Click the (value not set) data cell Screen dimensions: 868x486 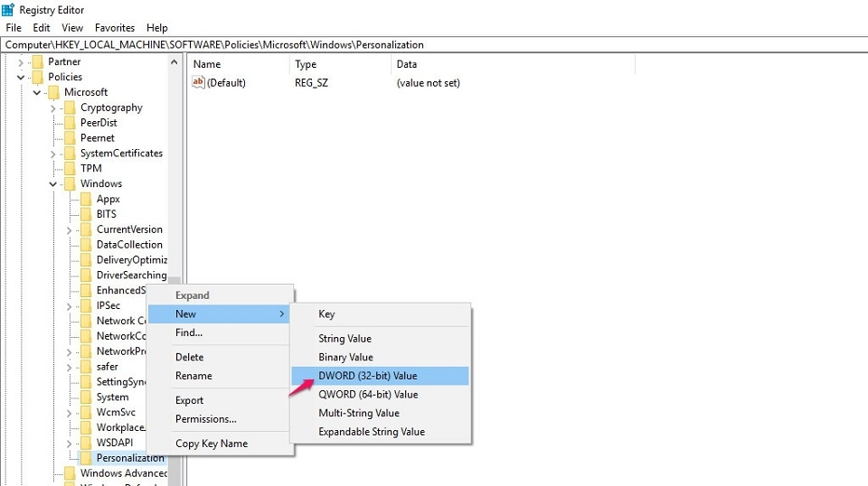[428, 83]
